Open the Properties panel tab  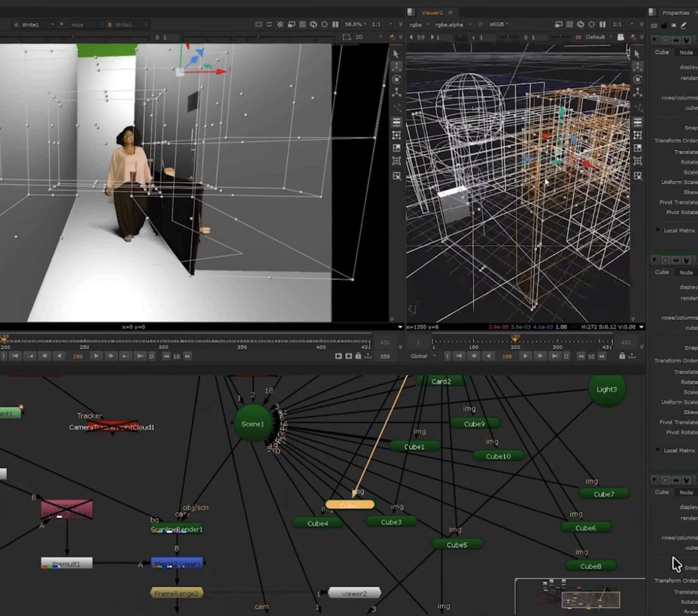(x=676, y=13)
